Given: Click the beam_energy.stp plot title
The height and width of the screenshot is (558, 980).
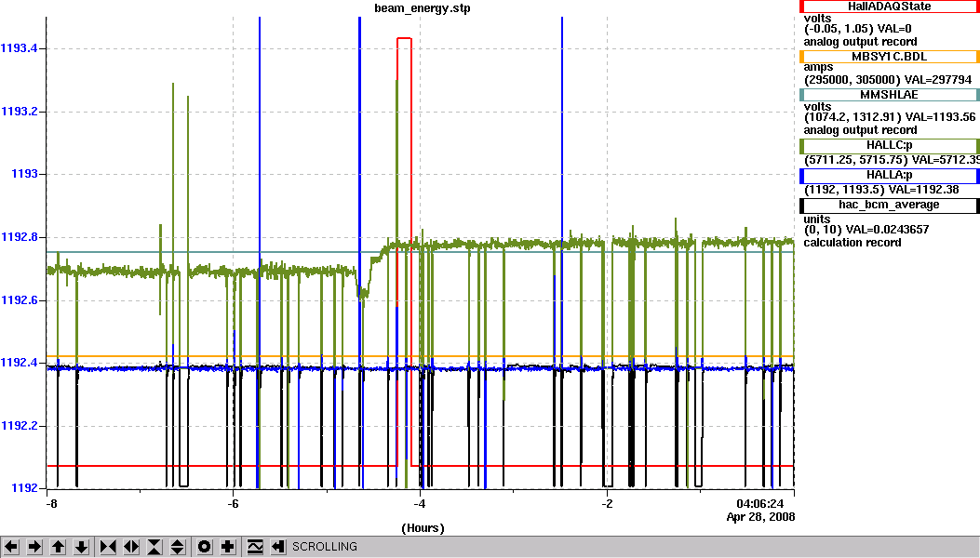Looking at the screenshot, I should (x=423, y=8).
